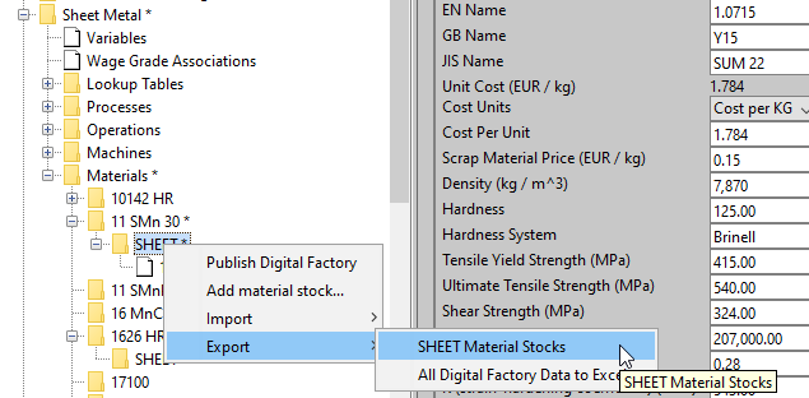Image resolution: width=809 pixels, height=398 pixels.
Task: Select the 11 SMn 30 * tree label
Action: click(151, 222)
